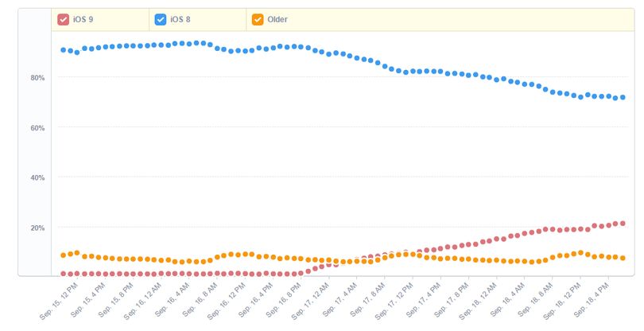This screenshot has height=331, width=644.
Task: Click the 80% y-axis label
Action: [x=37, y=78]
